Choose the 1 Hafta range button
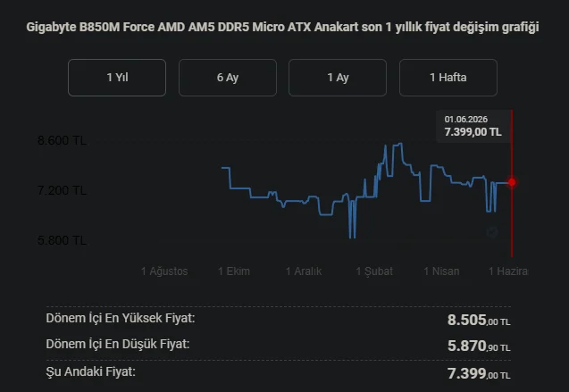This screenshot has width=569, height=392. coord(448,78)
